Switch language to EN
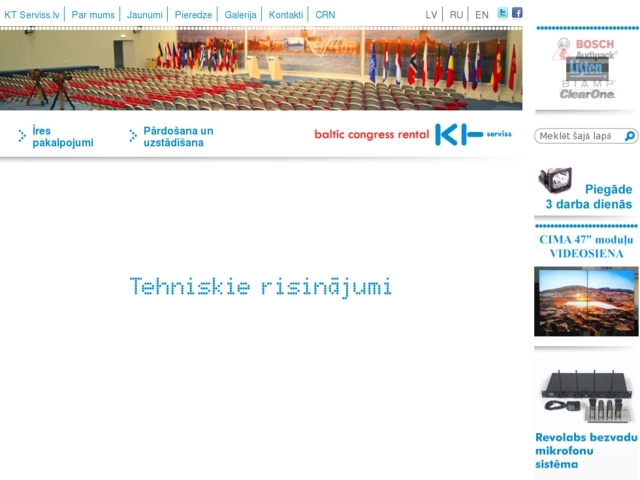 [482, 15]
